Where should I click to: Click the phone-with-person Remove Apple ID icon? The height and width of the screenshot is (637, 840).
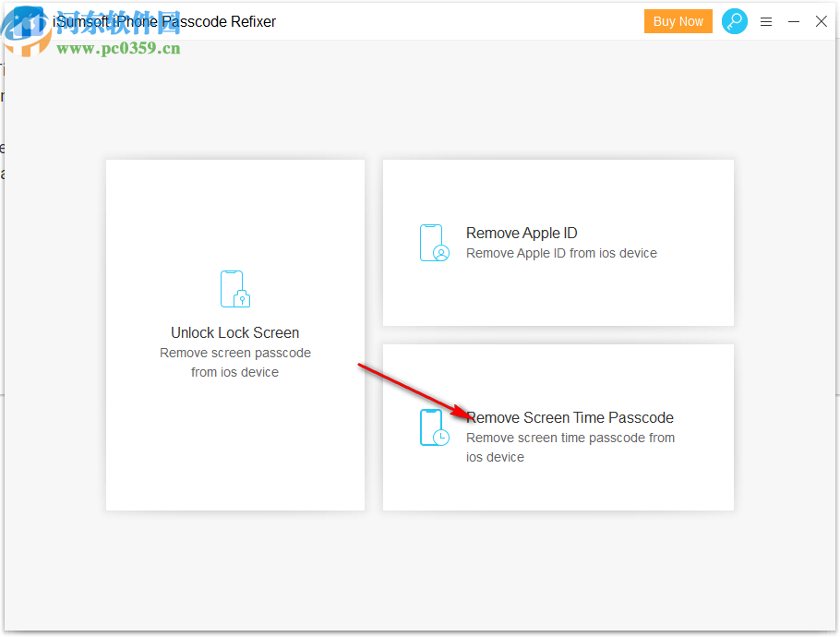click(x=434, y=243)
